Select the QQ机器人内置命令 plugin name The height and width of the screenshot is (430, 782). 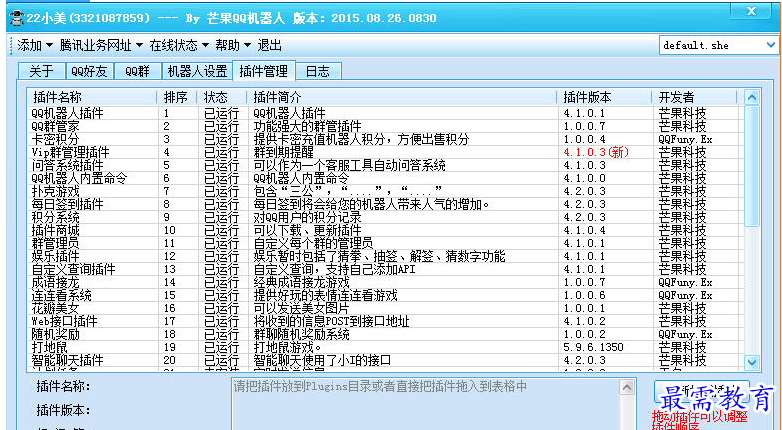(79, 178)
